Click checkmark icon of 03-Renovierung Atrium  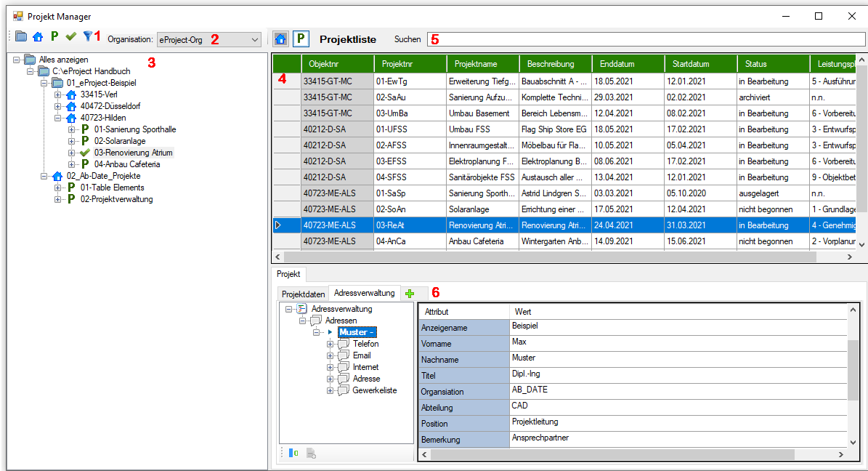(85, 153)
